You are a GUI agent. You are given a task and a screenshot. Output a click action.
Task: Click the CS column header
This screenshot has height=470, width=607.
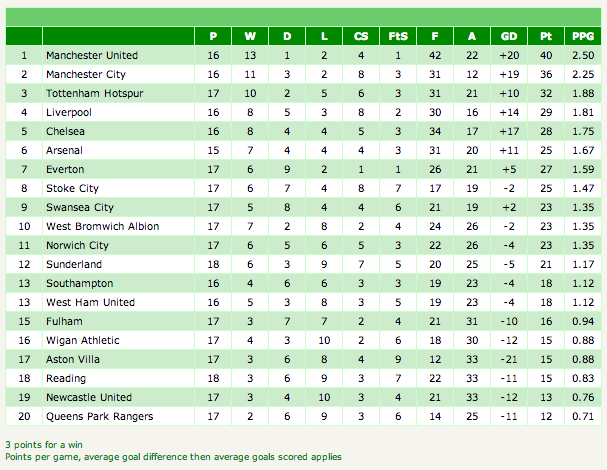coord(361,36)
